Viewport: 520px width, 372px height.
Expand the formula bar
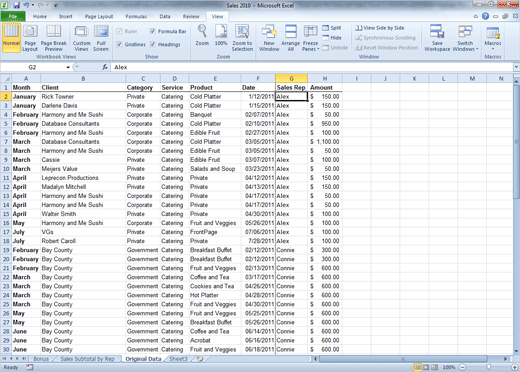click(x=516, y=67)
